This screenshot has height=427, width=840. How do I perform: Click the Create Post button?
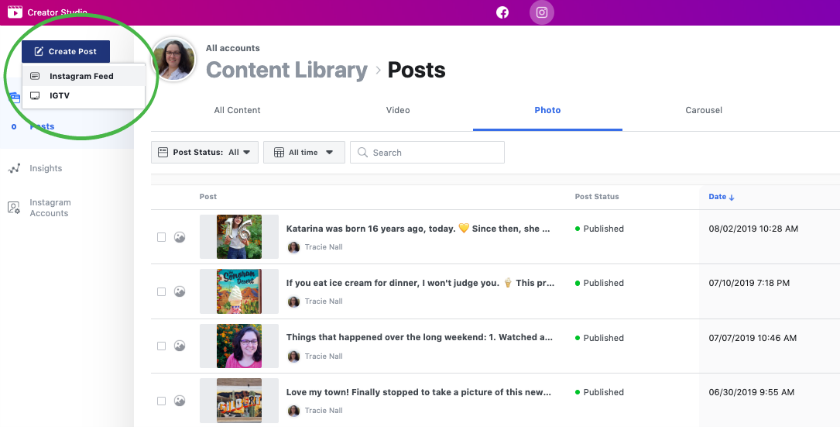point(66,51)
